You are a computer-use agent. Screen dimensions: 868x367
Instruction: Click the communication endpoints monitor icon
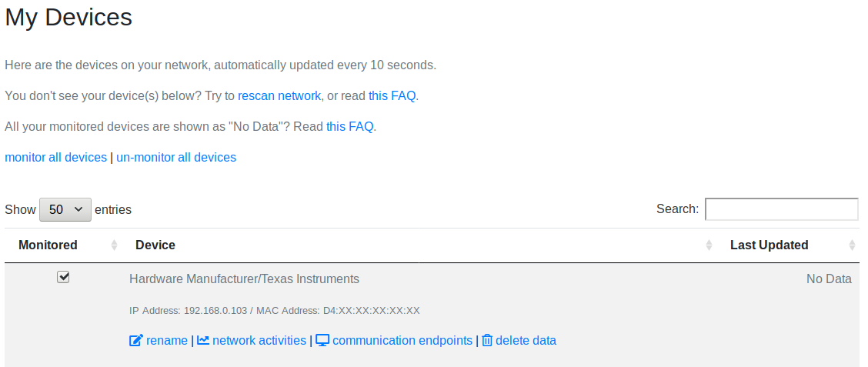click(x=322, y=340)
